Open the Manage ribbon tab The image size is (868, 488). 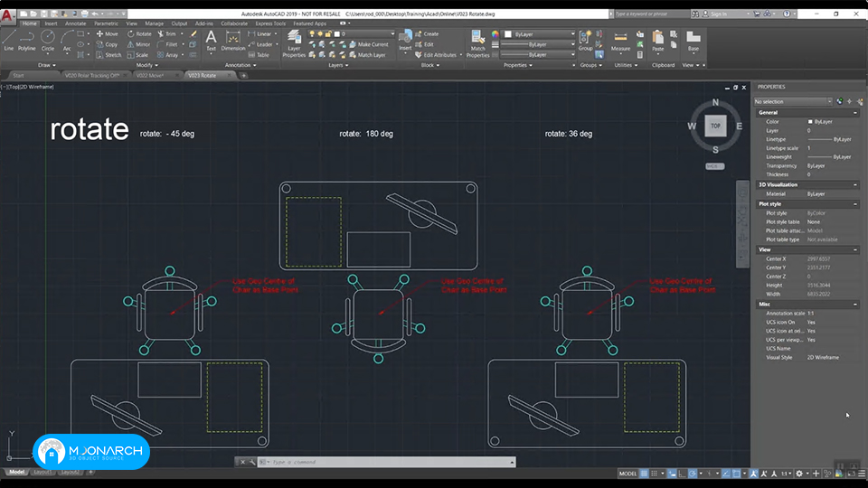pos(154,23)
